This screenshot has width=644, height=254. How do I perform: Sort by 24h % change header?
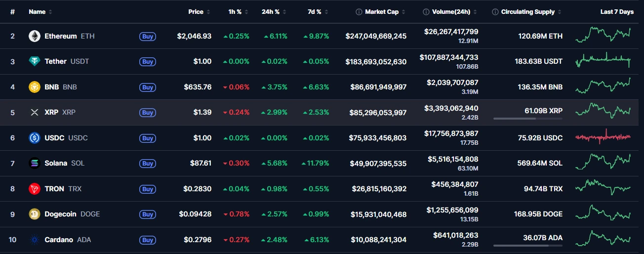[271, 12]
